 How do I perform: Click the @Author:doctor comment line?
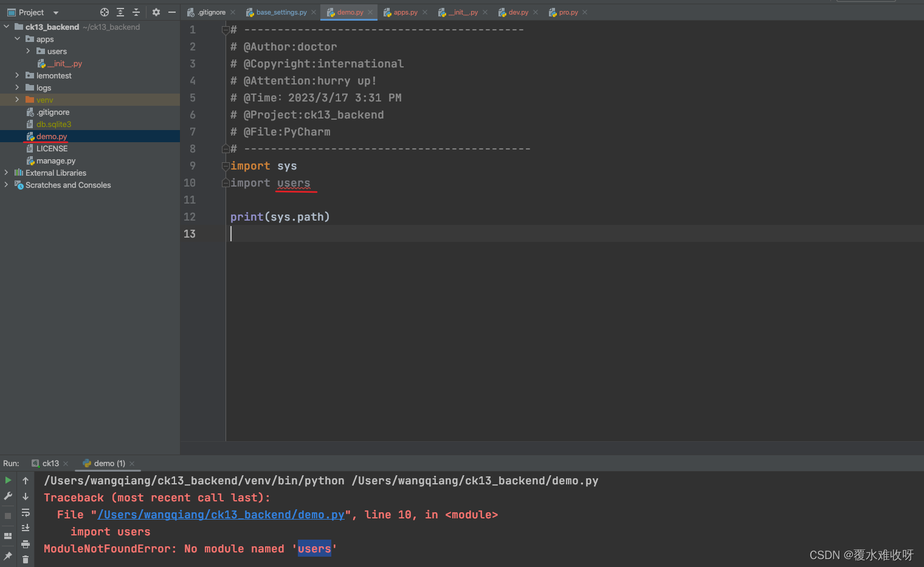click(x=283, y=47)
